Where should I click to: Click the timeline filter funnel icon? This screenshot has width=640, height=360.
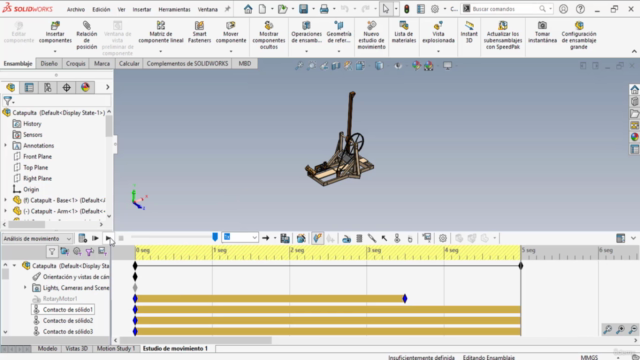coord(52,251)
